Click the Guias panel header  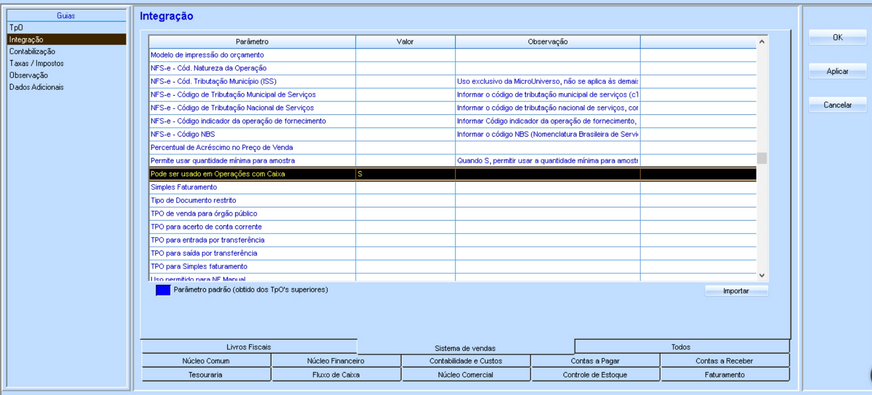pyautogui.click(x=66, y=16)
